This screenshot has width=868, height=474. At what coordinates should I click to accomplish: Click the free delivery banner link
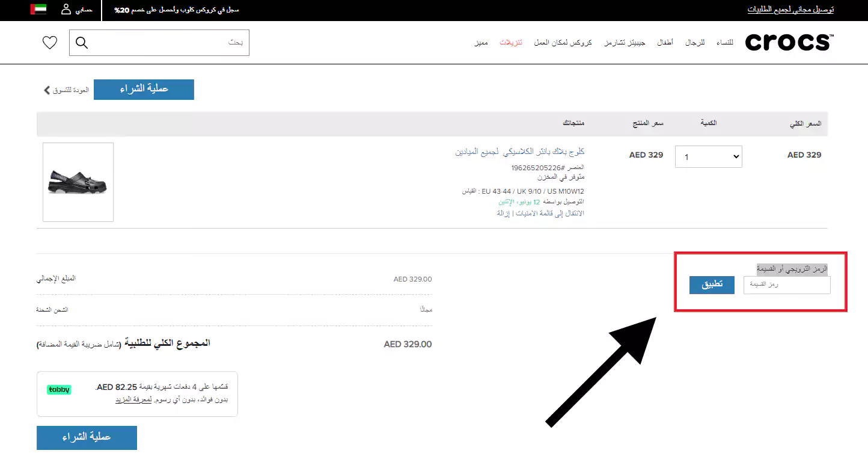790,10
